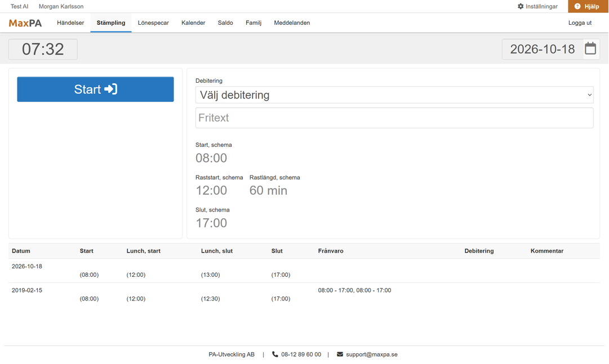Open the Meddelanden tab
This screenshot has width=609, height=364.
click(292, 23)
